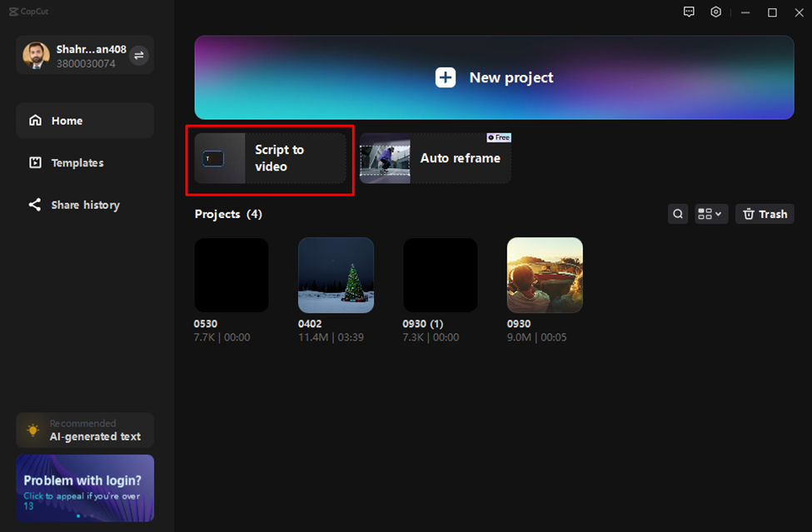Click the user ID 3800030074
812x532 pixels.
[86, 63]
